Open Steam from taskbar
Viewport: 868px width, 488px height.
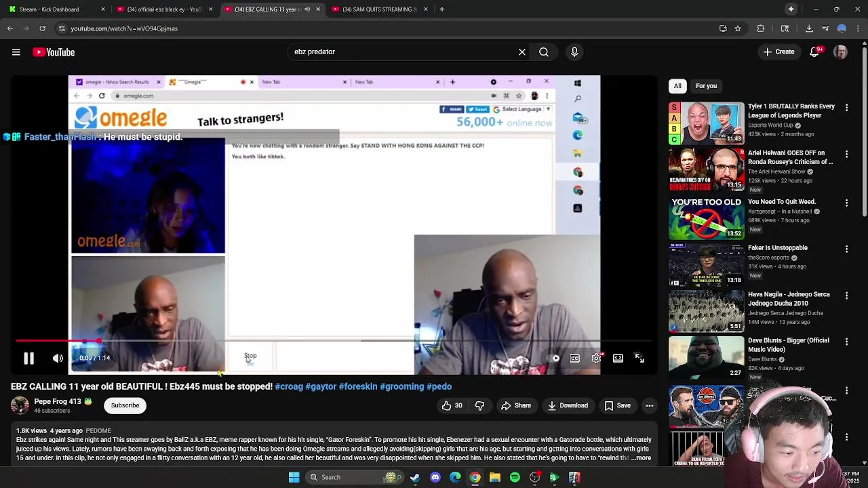click(415, 477)
